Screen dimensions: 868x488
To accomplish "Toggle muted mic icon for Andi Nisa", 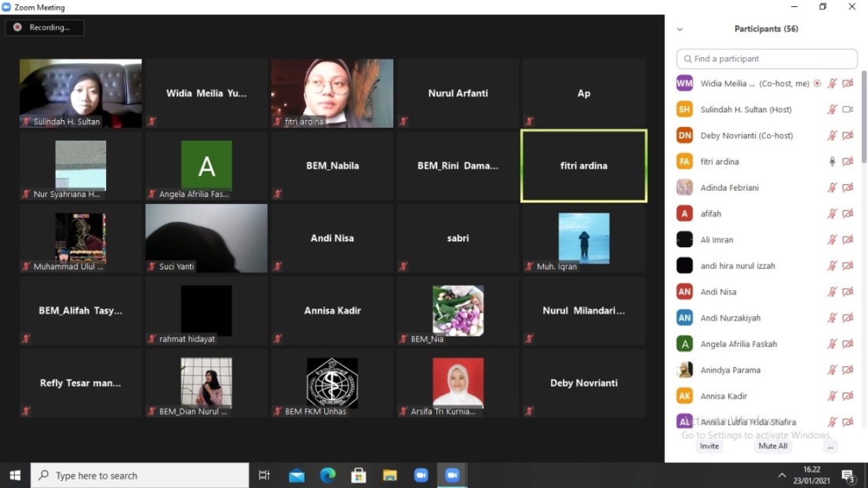I will point(831,292).
